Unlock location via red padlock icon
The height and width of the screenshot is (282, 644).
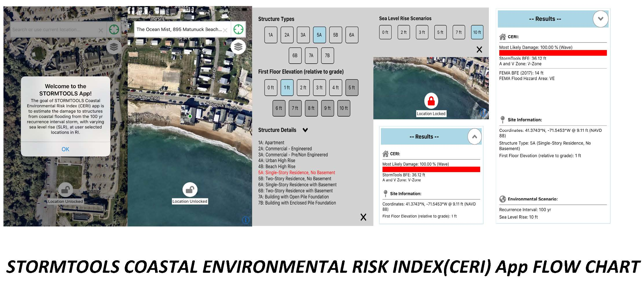point(431,101)
